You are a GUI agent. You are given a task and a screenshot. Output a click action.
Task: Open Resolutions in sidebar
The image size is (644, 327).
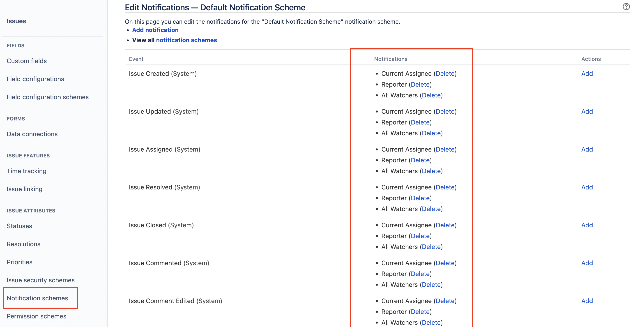click(x=23, y=244)
